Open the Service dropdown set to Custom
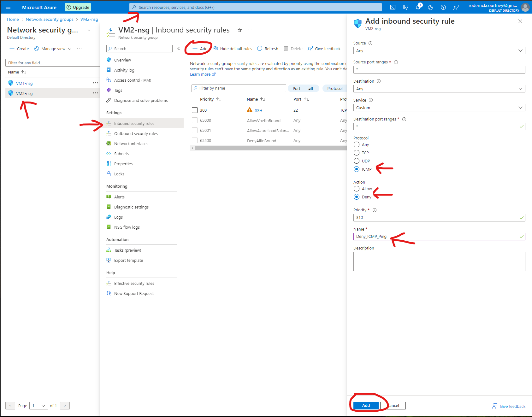Image resolution: width=532 pixels, height=417 pixels. click(439, 108)
